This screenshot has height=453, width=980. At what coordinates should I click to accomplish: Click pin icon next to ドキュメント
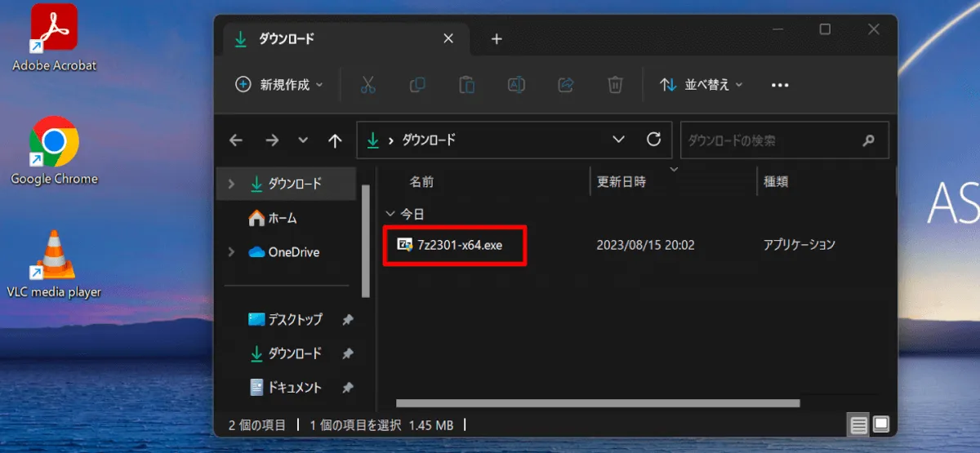click(347, 389)
